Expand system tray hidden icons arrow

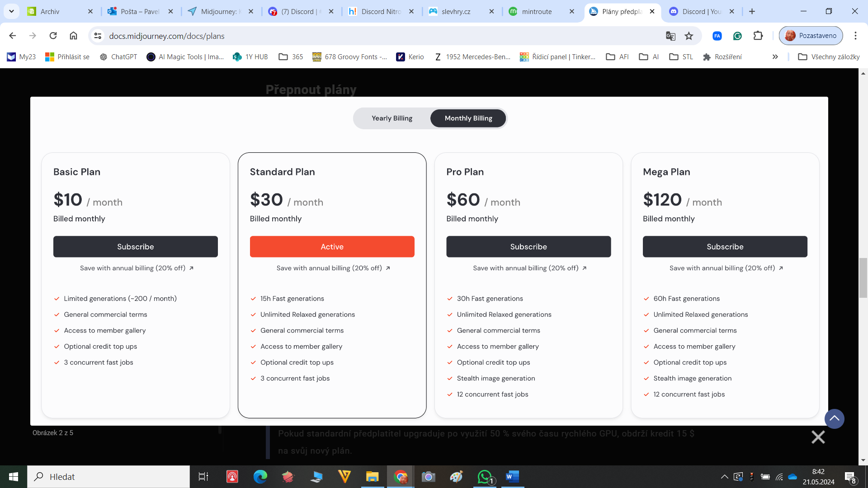pos(724,477)
